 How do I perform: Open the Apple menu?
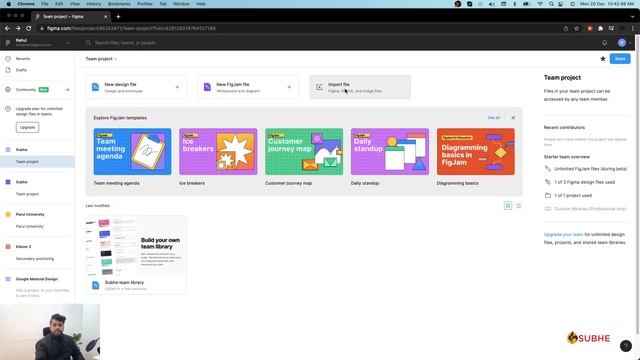pos(8,4)
